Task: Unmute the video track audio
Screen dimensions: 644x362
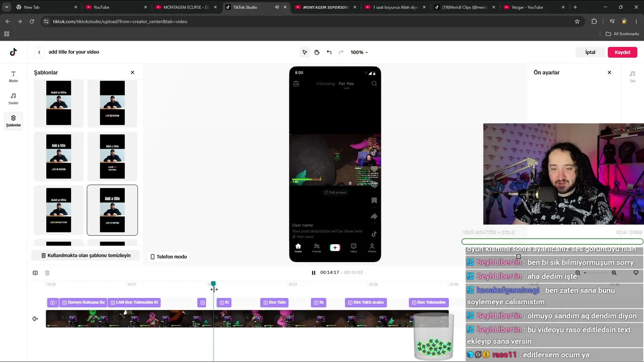Action: [x=35, y=319]
